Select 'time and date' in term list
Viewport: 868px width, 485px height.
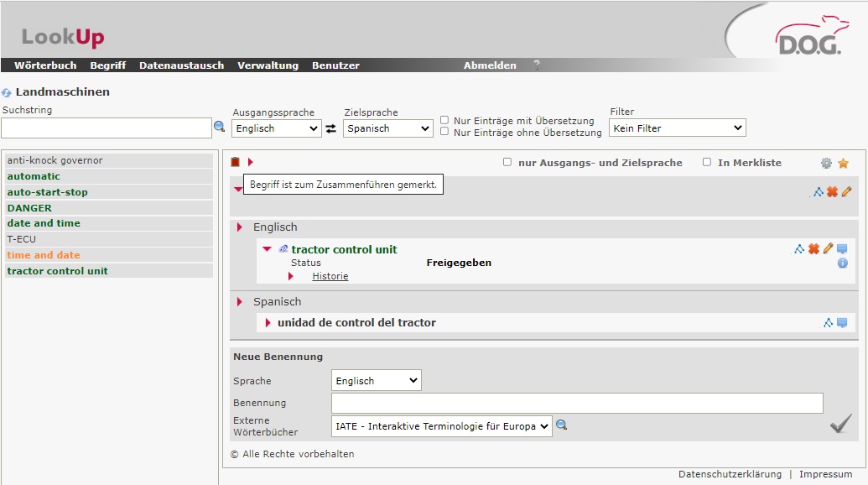44,255
